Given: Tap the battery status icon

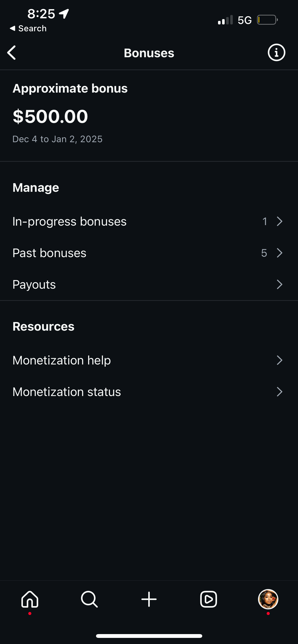Looking at the screenshot, I should (267, 20).
